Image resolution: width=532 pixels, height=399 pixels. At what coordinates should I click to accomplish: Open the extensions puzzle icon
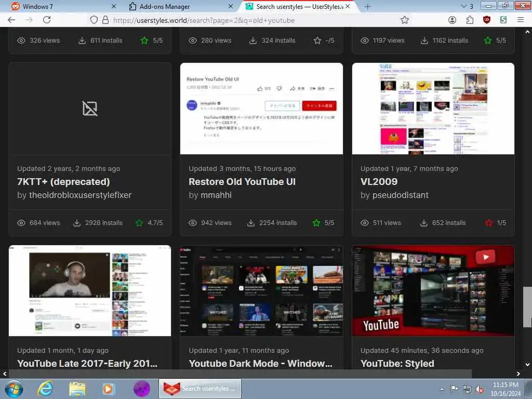coord(470,20)
